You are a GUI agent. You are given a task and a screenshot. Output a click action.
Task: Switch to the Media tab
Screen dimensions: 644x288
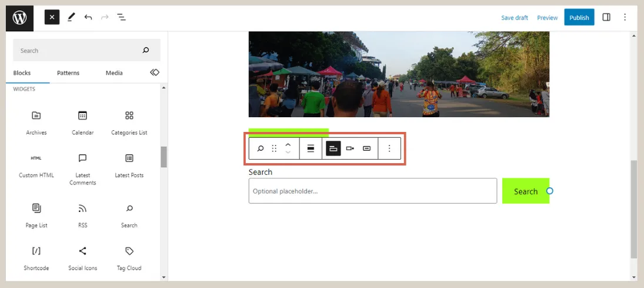(x=114, y=73)
